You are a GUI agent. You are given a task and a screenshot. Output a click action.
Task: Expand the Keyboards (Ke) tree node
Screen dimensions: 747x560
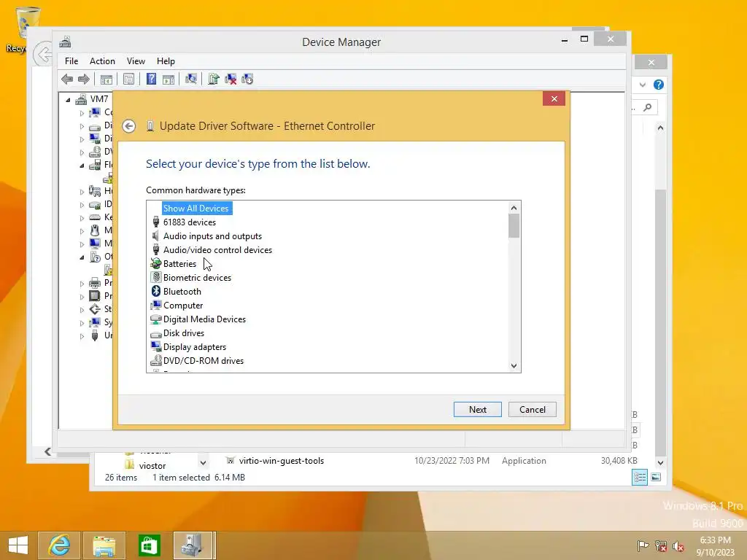click(x=82, y=218)
